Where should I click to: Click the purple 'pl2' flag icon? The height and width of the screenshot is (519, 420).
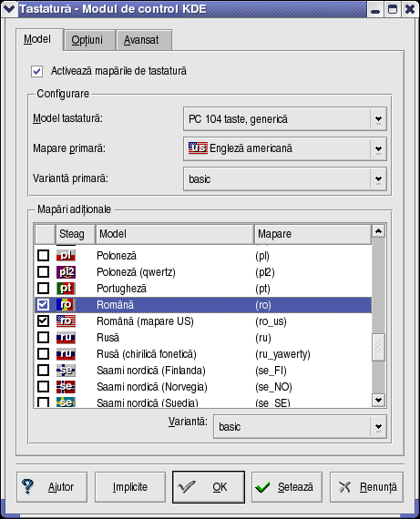click(66, 271)
